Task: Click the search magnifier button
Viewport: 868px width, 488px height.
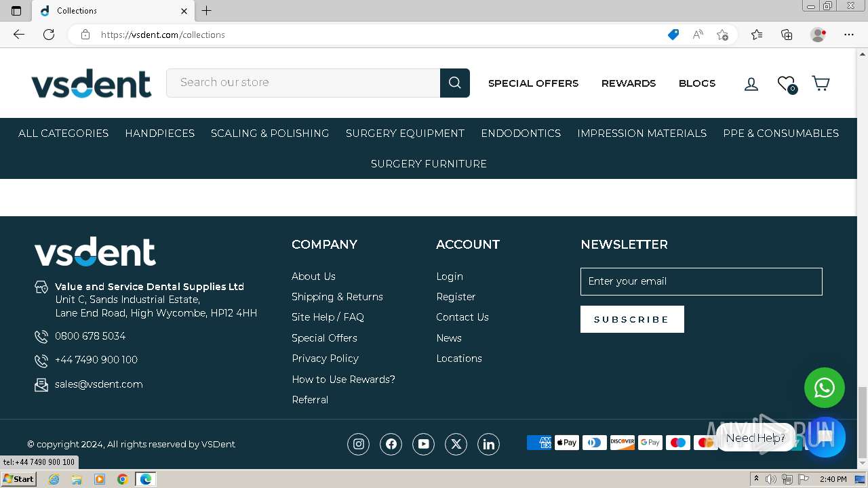Action: tap(455, 83)
